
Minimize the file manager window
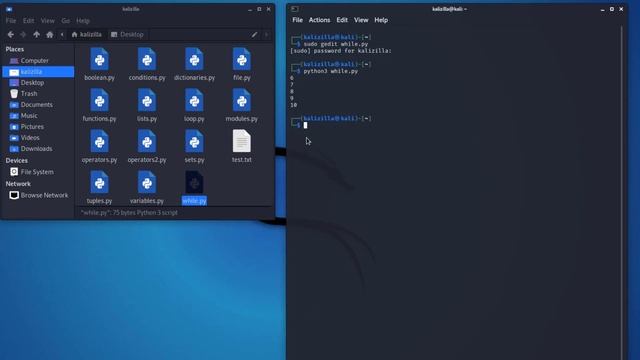click(x=250, y=9)
